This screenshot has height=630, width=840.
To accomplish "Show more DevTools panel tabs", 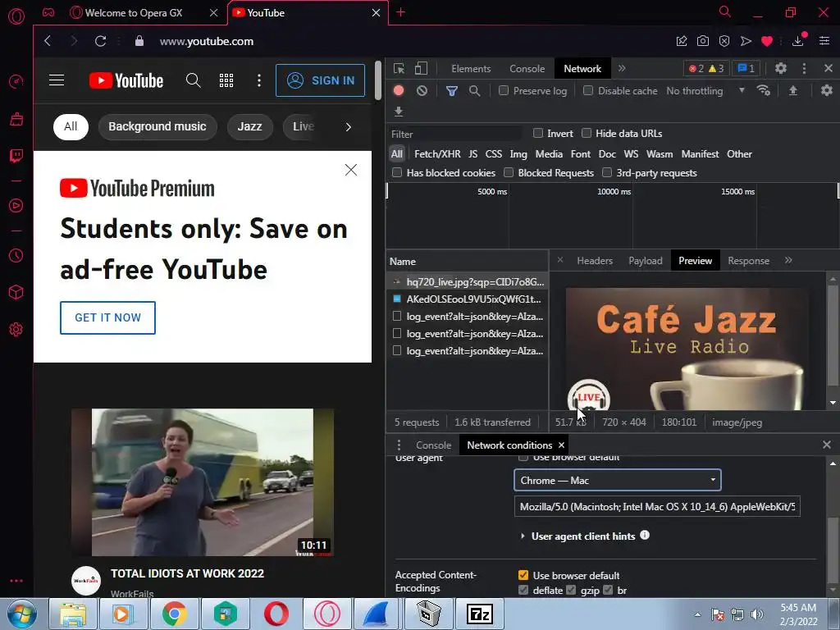I will [622, 69].
